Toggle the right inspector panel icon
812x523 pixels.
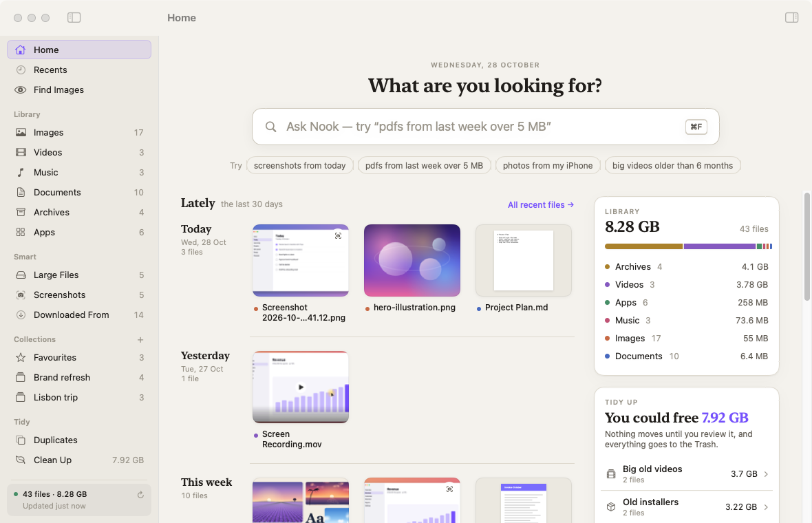pos(791,18)
